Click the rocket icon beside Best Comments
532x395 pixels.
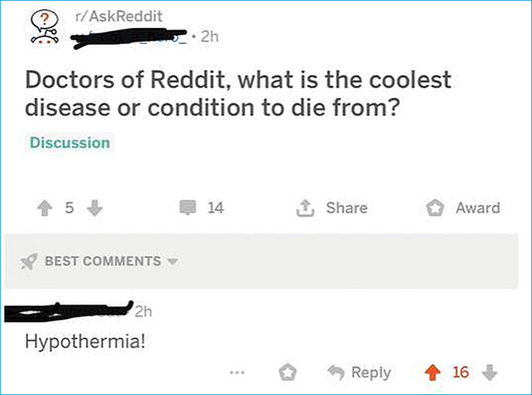(x=30, y=261)
